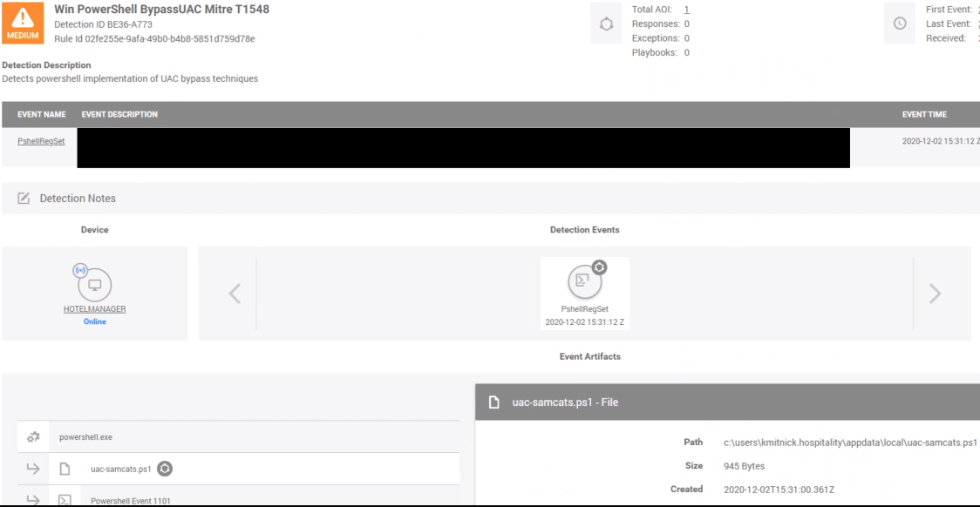Click the Detection Notes edit pencil icon
Screen dimensions: 980x507
(24, 199)
